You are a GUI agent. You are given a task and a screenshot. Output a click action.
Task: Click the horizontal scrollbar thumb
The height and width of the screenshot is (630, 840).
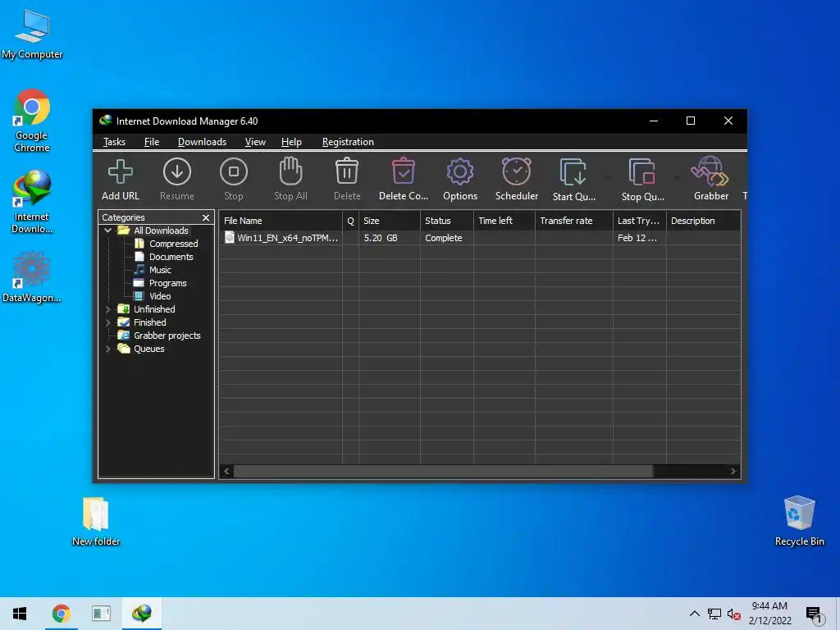pyautogui.click(x=443, y=472)
